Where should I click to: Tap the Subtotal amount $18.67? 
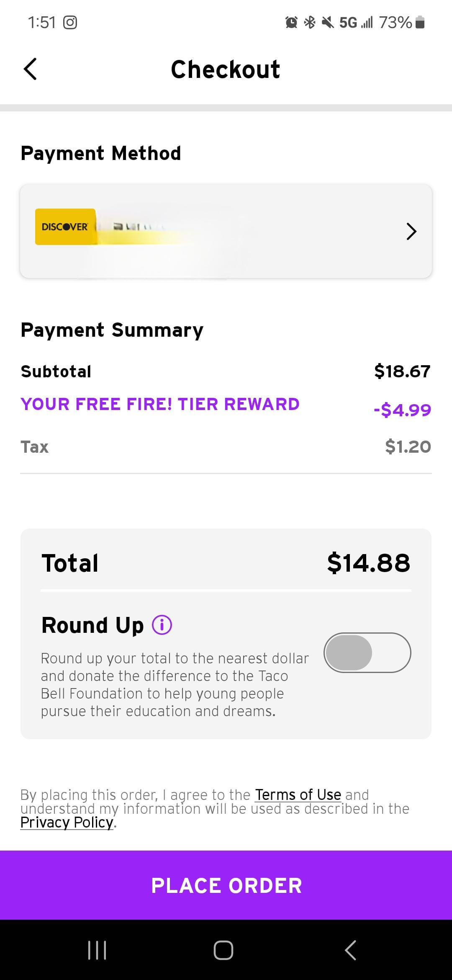pos(402,371)
